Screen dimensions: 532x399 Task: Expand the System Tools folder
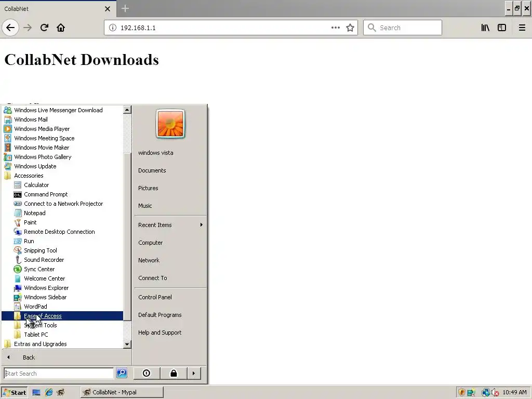pyautogui.click(x=62, y=325)
